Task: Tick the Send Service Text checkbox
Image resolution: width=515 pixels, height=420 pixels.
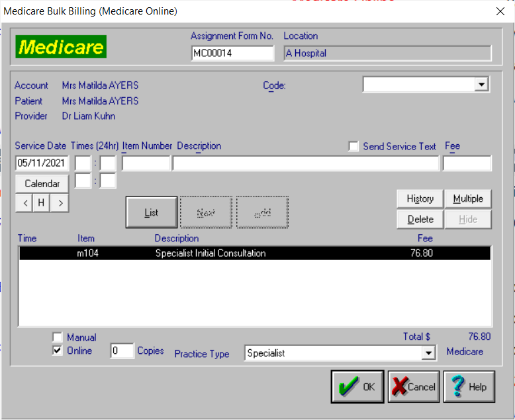Action: (x=353, y=146)
